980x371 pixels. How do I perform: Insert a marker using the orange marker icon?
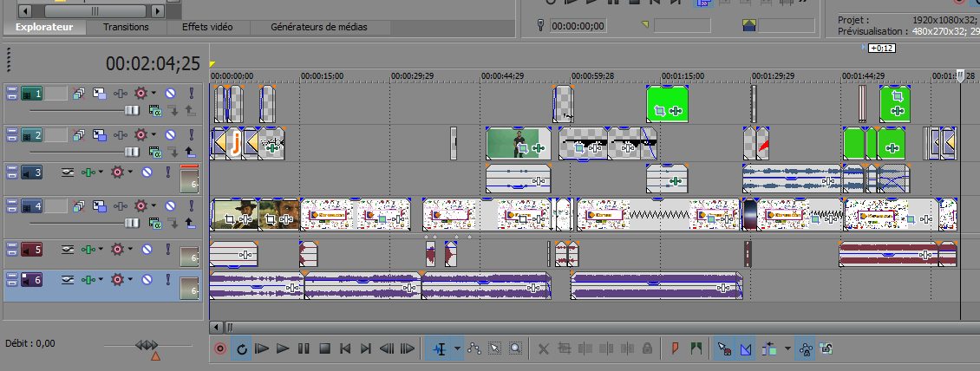(675, 348)
